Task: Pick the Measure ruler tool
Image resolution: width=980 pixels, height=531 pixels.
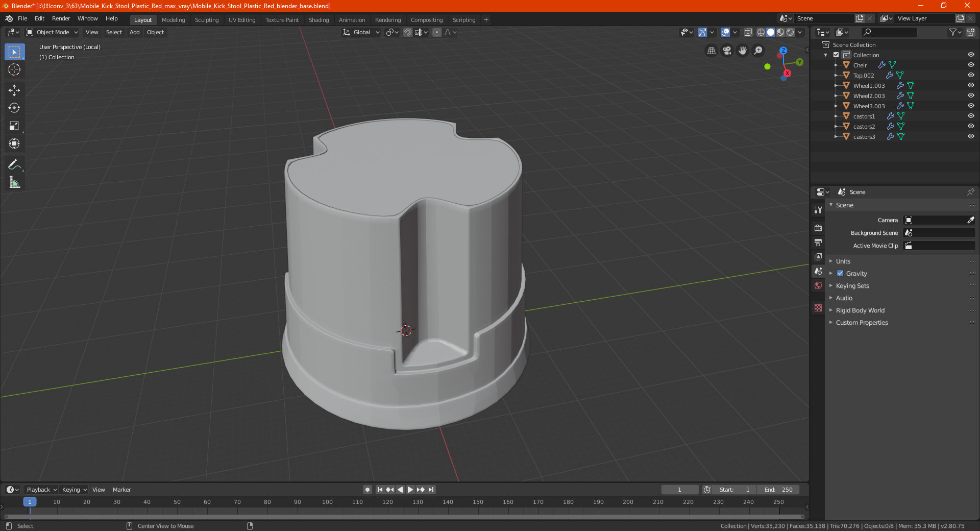Action: 14,182
